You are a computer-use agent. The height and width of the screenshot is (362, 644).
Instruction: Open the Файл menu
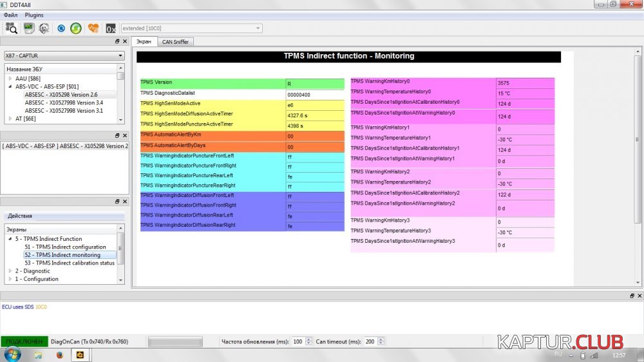(11, 15)
